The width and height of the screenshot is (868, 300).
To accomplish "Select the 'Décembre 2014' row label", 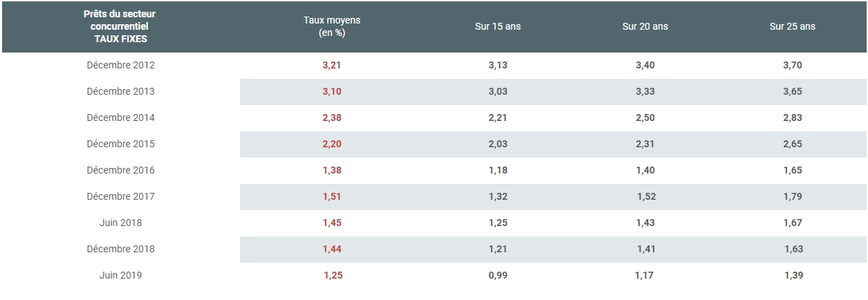I will point(121,118).
